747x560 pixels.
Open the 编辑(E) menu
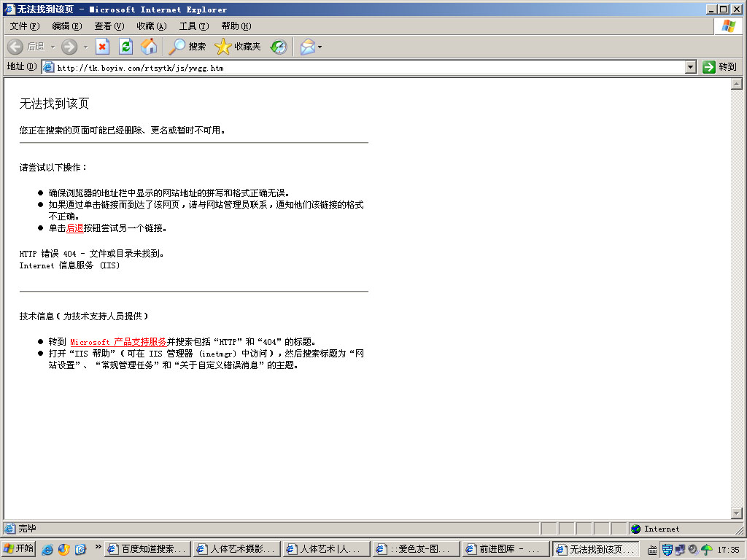pyautogui.click(x=66, y=26)
